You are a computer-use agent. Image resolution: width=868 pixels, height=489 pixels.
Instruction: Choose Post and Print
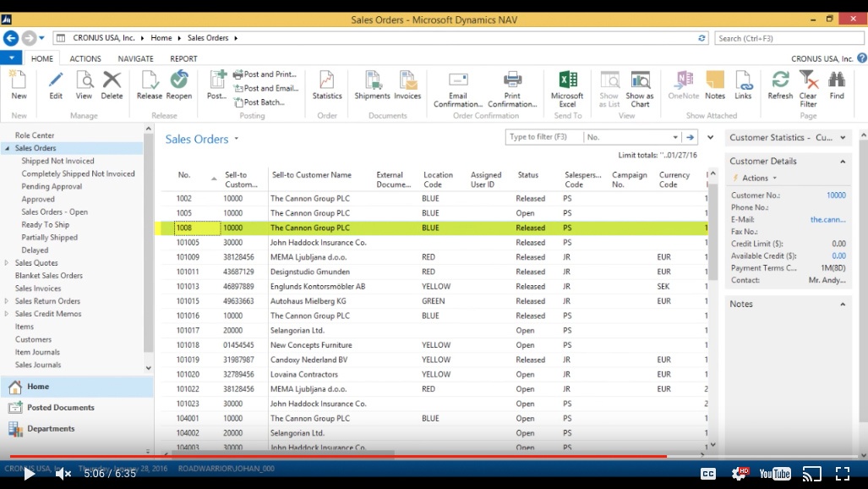pos(265,74)
